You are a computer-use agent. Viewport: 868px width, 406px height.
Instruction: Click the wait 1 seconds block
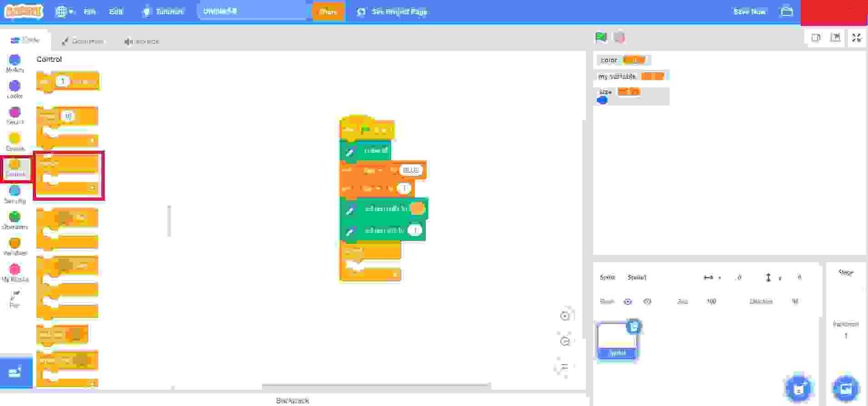(68, 81)
